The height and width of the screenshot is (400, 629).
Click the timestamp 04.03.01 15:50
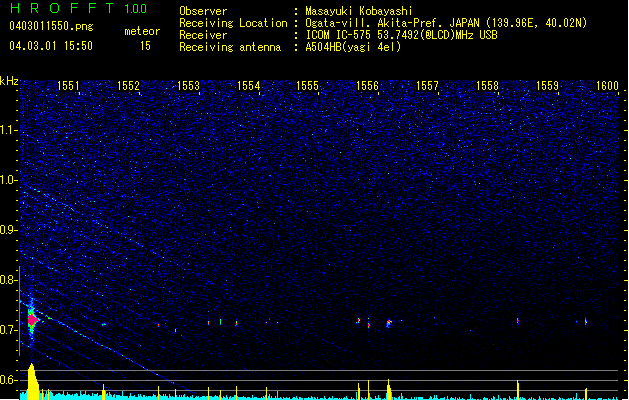[51, 46]
